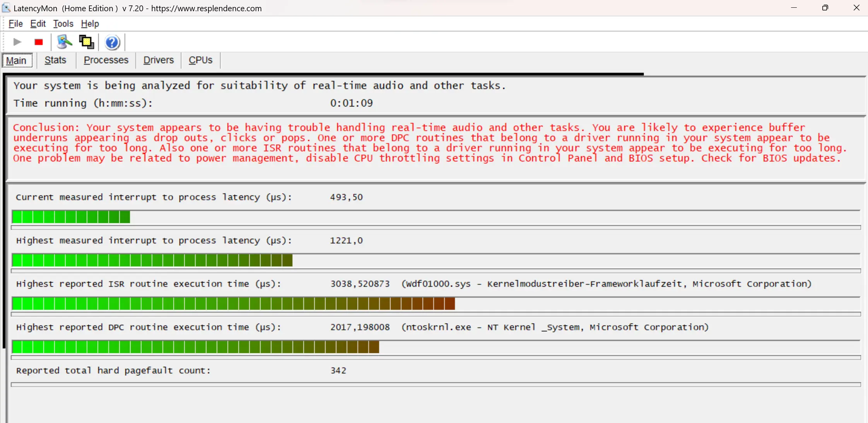This screenshot has height=423, width=868.
Task: Click LatencyMon app icon in title bar
Action: click(x=6, y=8)
